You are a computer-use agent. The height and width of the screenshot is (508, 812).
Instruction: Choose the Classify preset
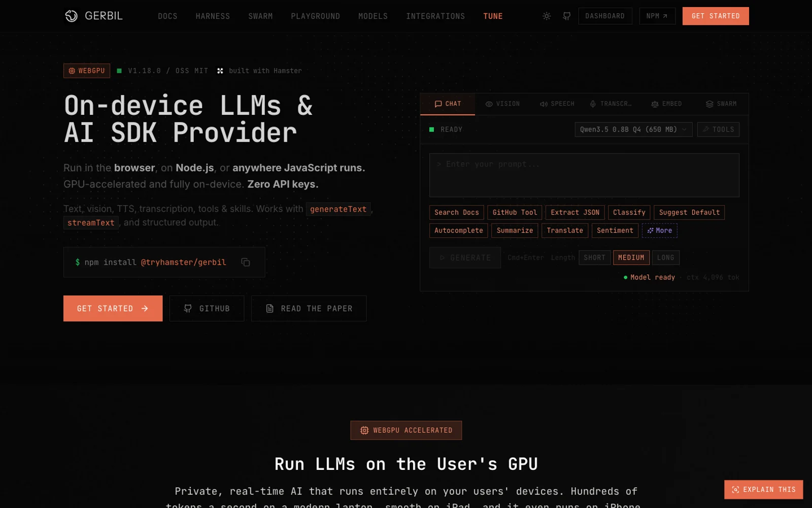[629, 212]
